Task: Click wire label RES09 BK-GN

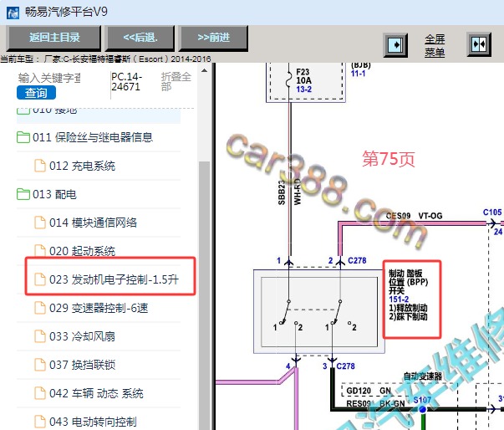Action: tap(375, 403)
